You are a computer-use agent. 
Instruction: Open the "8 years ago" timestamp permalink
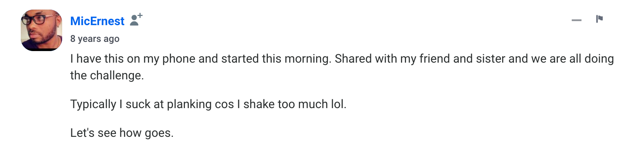tap(95, 39)
